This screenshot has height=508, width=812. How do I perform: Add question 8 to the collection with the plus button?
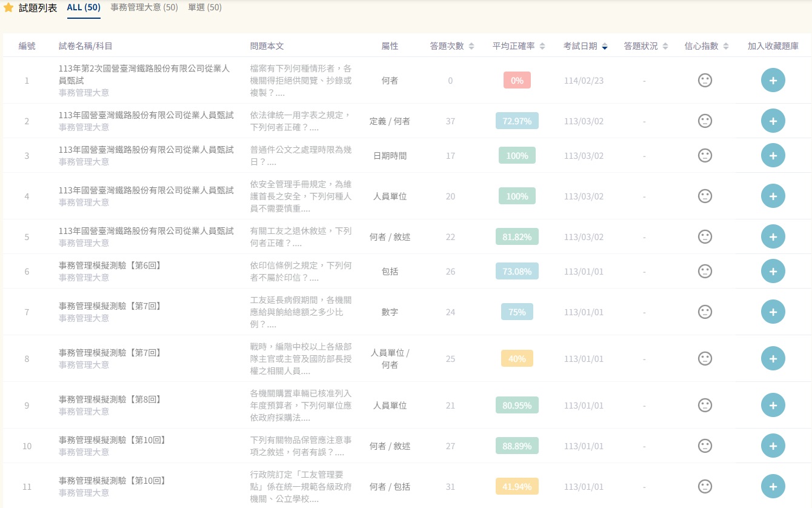coord(773,358)
